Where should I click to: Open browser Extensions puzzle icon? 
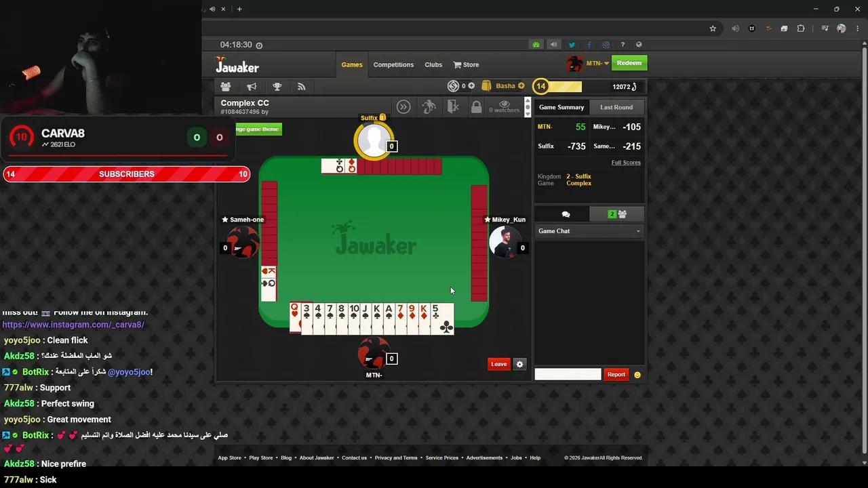click(x=801, y=28)
